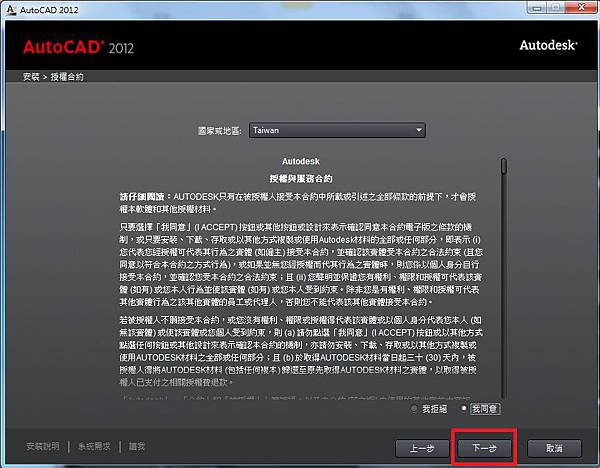Open the 安裝說明 installation help link
This screenshot has height=468, width=600.
coord(43,446)
